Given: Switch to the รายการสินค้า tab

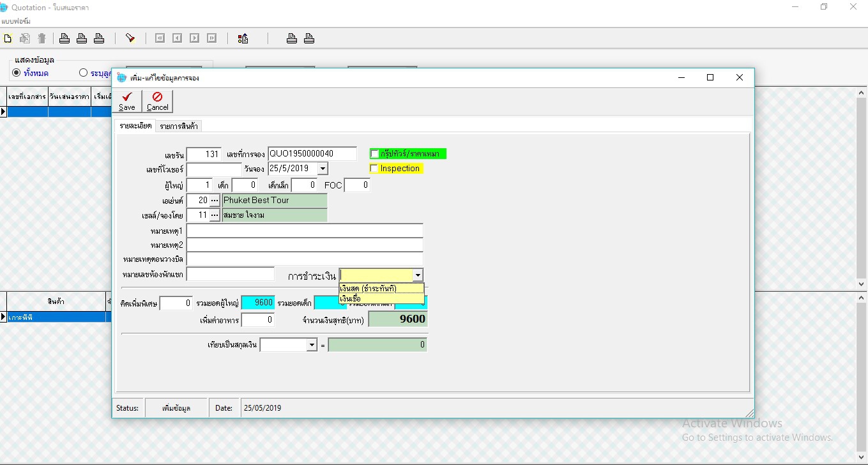Looking at the screenshot, I should [179, 126].
